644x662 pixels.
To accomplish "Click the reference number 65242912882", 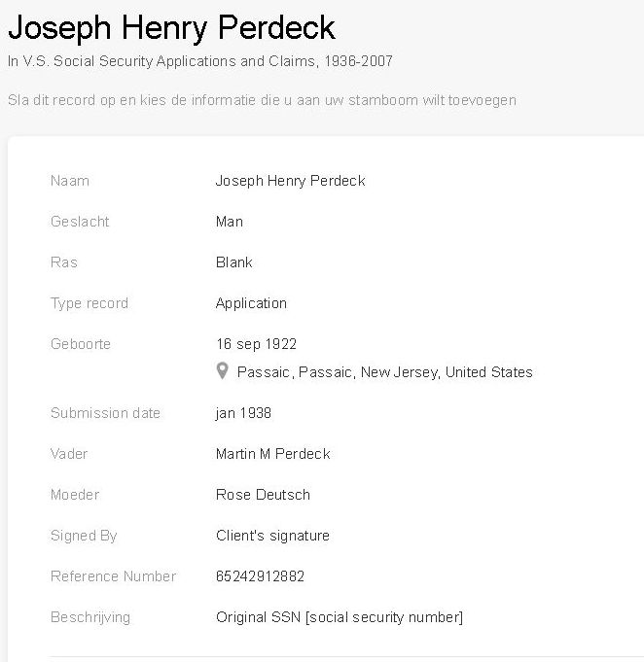I will point(260,576).
